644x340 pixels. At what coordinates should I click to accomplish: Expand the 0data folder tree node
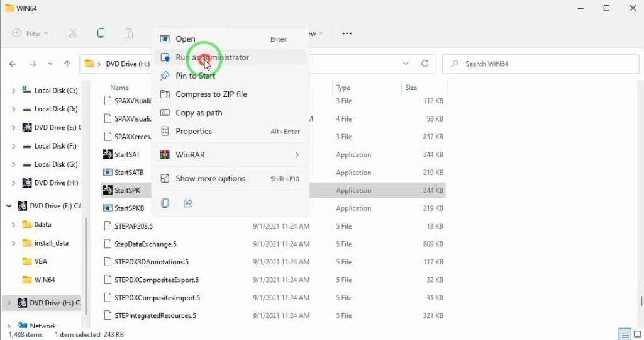pyautogui.click(x=13, y=224)
